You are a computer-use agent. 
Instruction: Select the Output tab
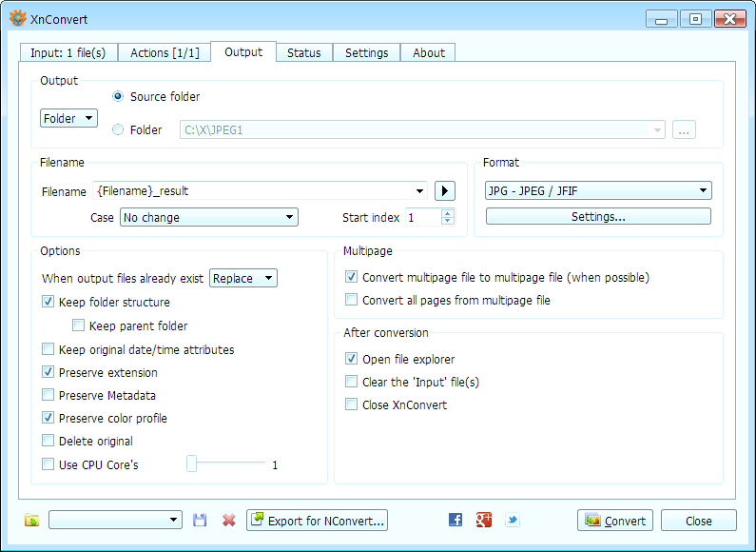pyautogui.click(x=243, y=51)
